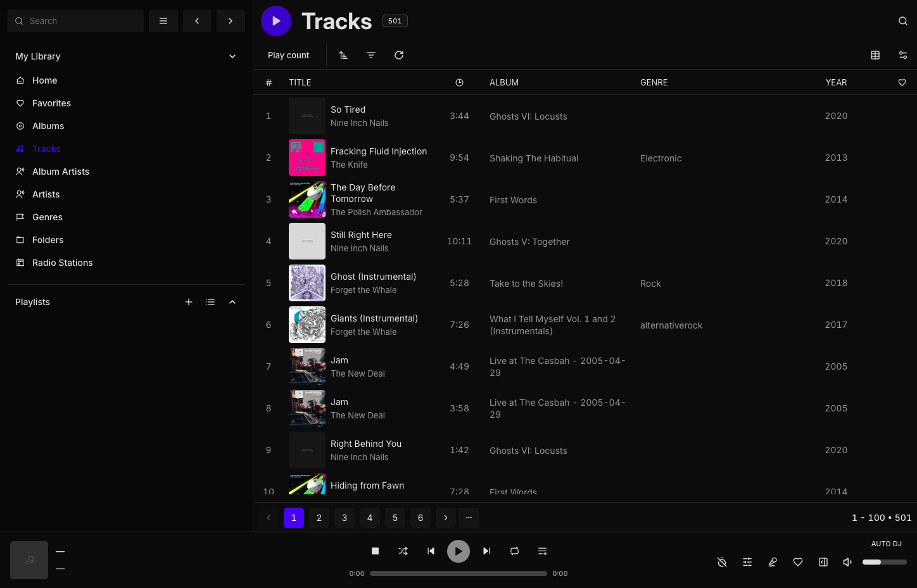The image size is (917, 588).
Task: Add a new playlist with plus icon
Action: click(x=189, y=302)
